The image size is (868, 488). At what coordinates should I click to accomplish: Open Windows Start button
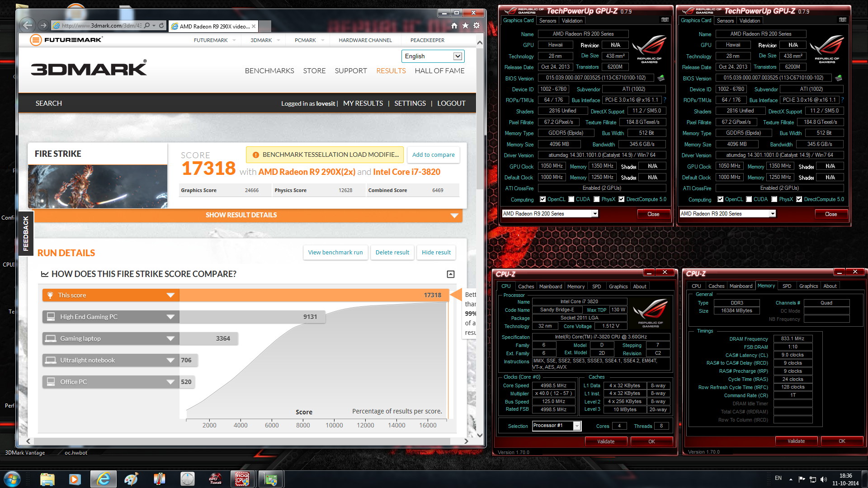[12, 479]
